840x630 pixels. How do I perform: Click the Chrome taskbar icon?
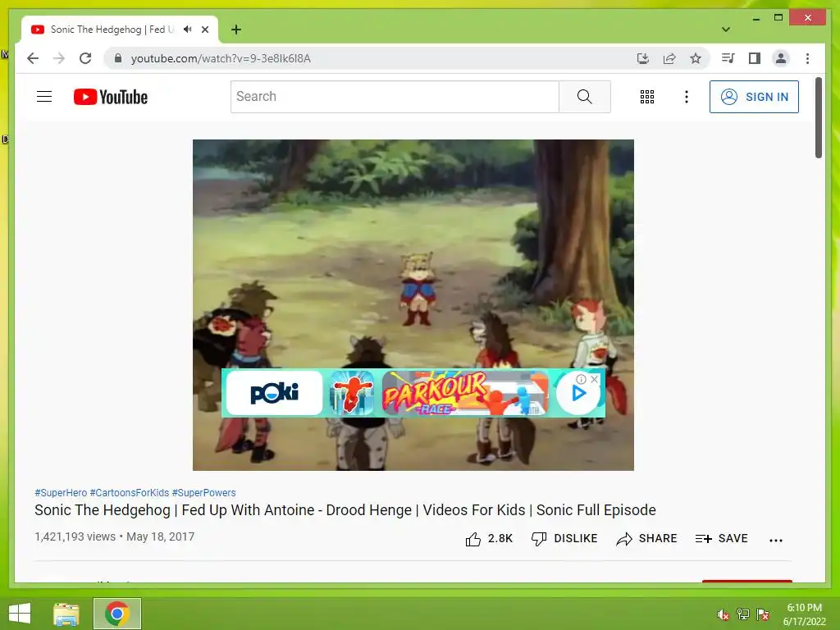click(117, 614)
